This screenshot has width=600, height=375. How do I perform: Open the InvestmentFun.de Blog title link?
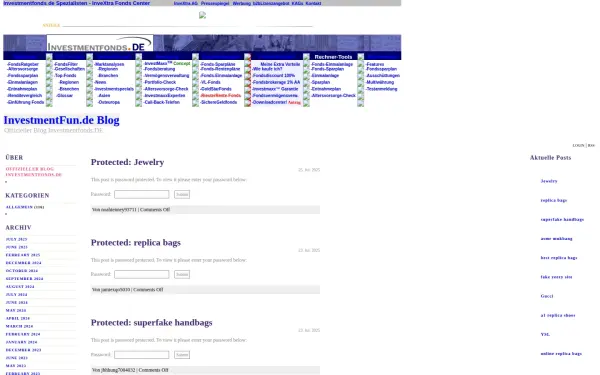point(62,120)
